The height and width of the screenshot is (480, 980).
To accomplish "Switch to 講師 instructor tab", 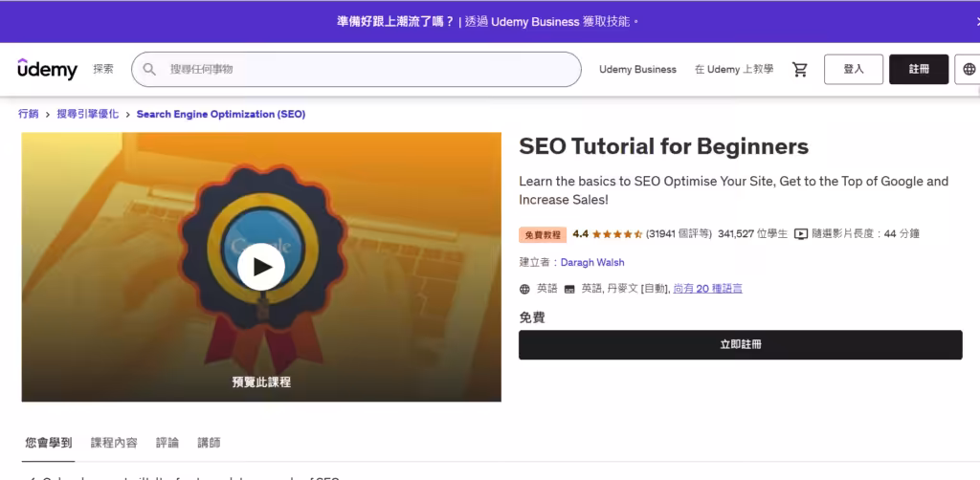I will [x=209, y=443].
